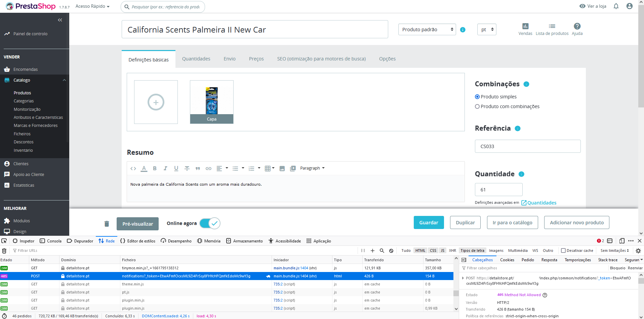Toggle the Tipos de letra filter
This screenshot has height=319, width=644.
pos(472,250)
